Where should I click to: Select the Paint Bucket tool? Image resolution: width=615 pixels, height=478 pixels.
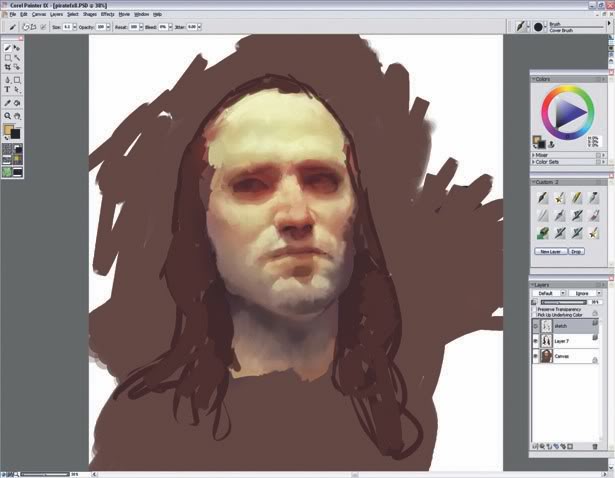pyautogui.click(x=17, y=103)
